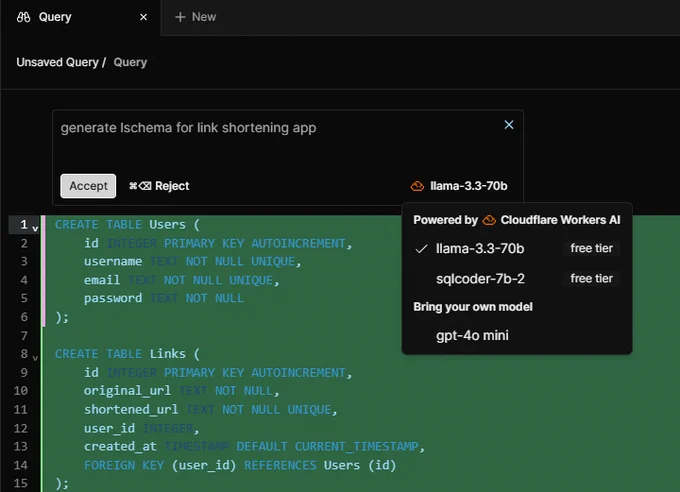Accept the generated SQL

[x=88, y=186]
